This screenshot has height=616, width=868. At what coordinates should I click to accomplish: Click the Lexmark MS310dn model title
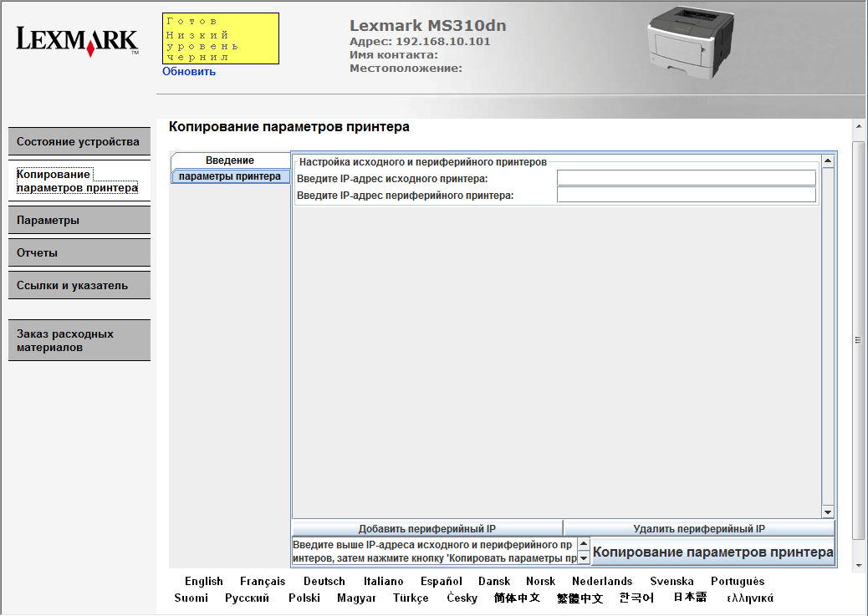(428, 25)
